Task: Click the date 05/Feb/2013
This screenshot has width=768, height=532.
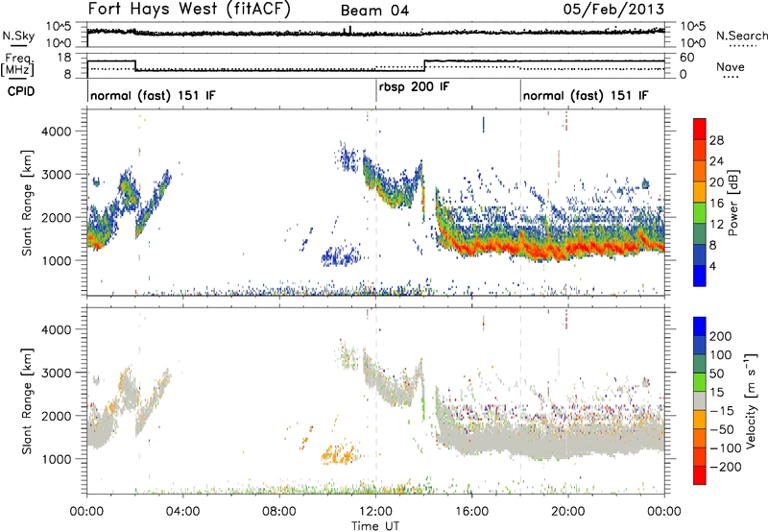Action: click(613, 9)
